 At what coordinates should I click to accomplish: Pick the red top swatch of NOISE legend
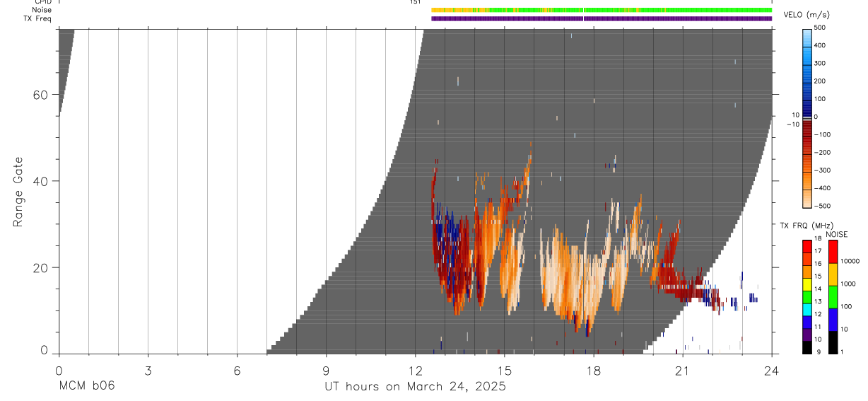point(833,252)
